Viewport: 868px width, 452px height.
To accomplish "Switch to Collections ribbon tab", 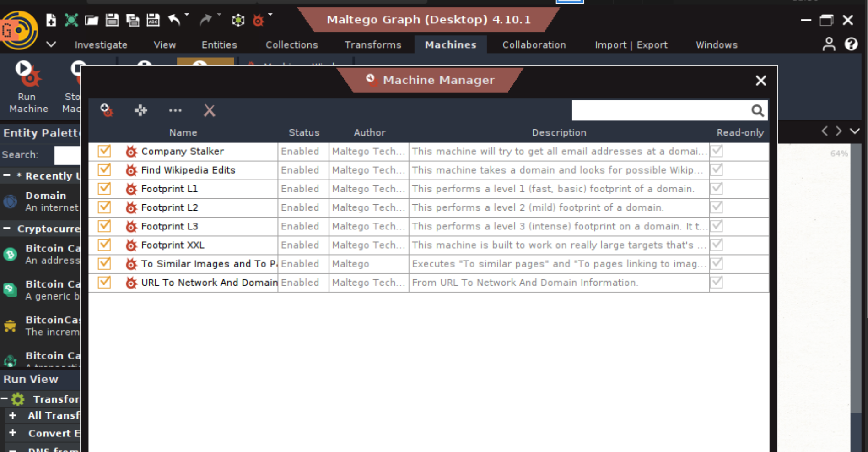I will 291,45.
